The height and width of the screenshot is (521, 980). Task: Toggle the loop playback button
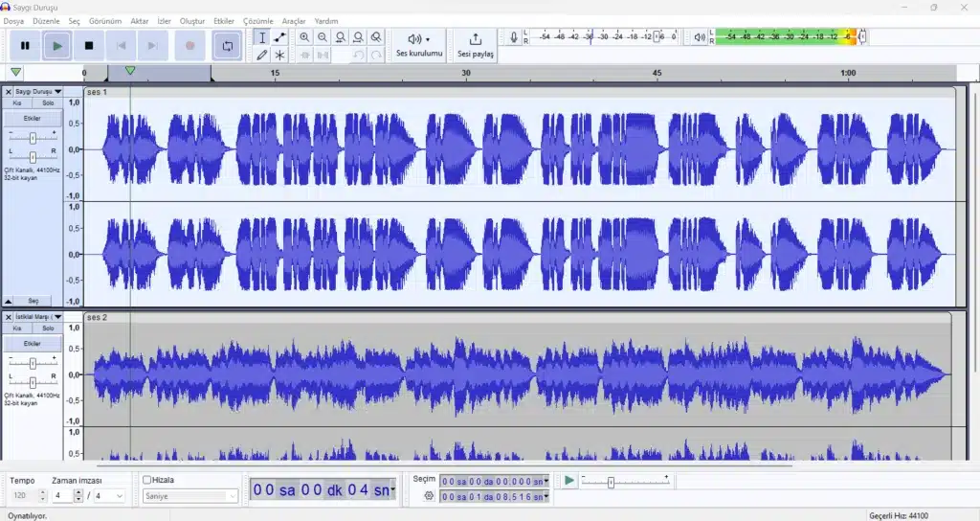(228, 45)
